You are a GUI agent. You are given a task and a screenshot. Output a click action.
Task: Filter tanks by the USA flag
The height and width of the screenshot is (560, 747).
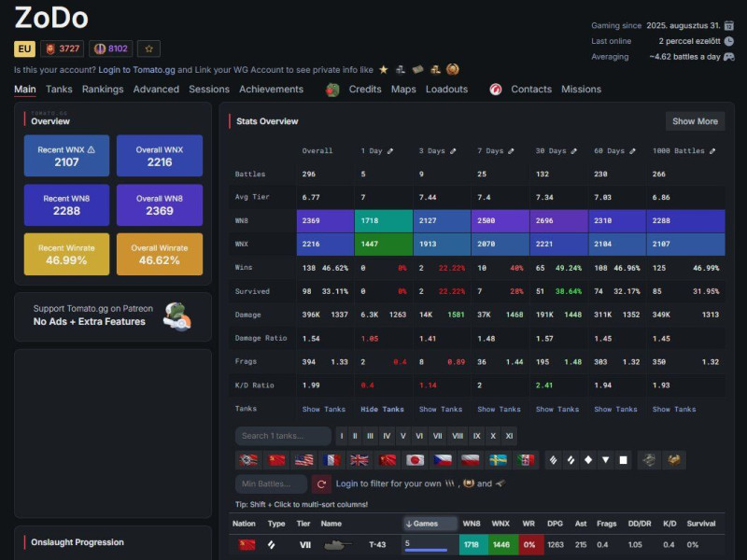[x=304, y=460]
